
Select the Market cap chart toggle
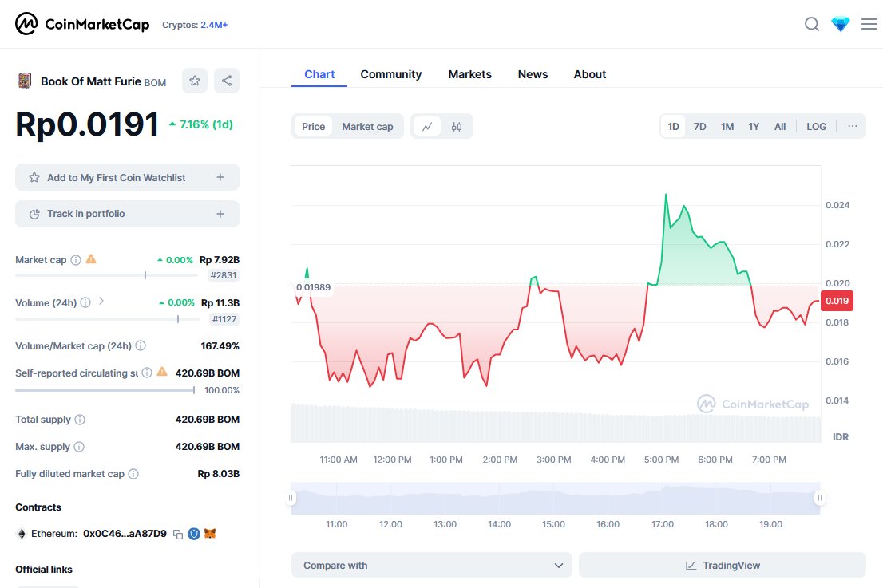[x=367, y=127]
